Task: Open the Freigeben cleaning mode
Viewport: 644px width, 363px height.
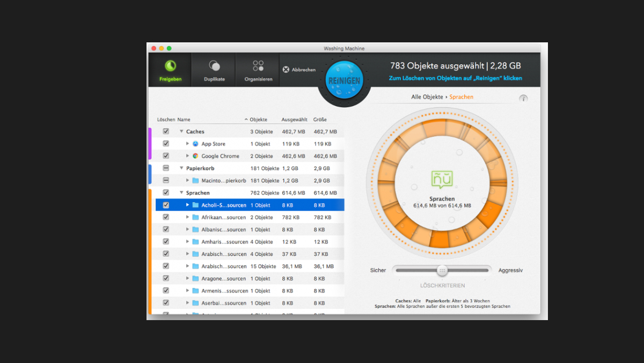Action: (170, 70)
